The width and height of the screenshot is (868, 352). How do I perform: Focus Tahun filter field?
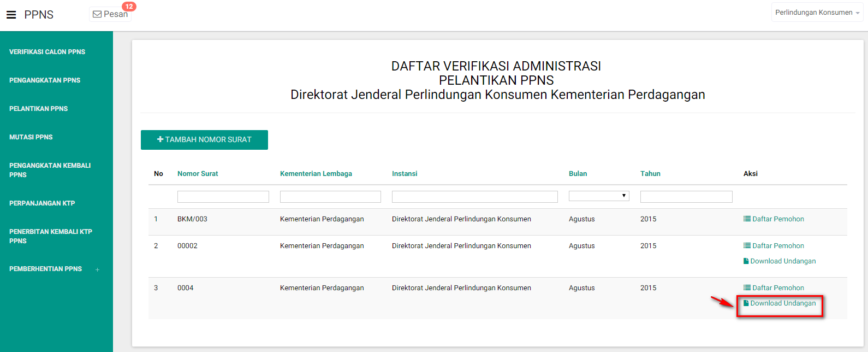click(686, 197)
